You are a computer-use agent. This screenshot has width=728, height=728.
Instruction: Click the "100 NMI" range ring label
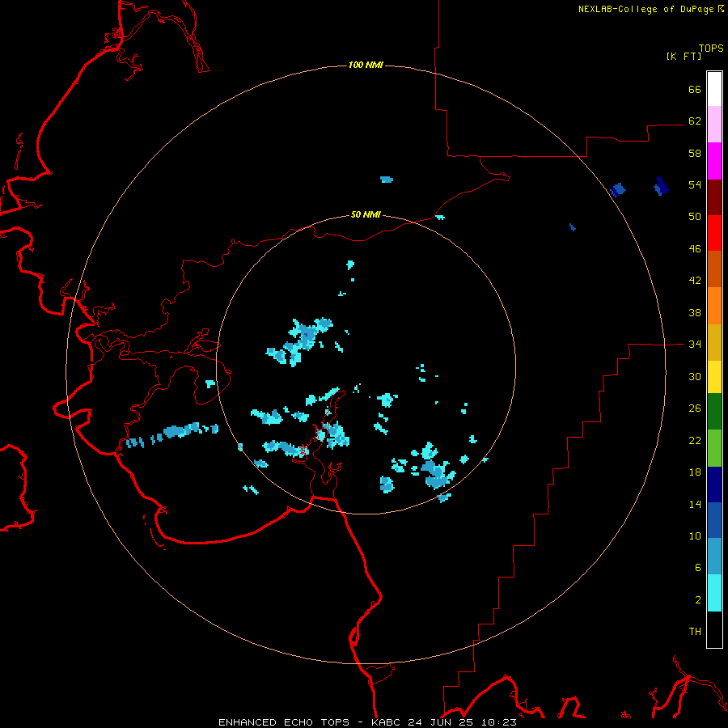366,65
